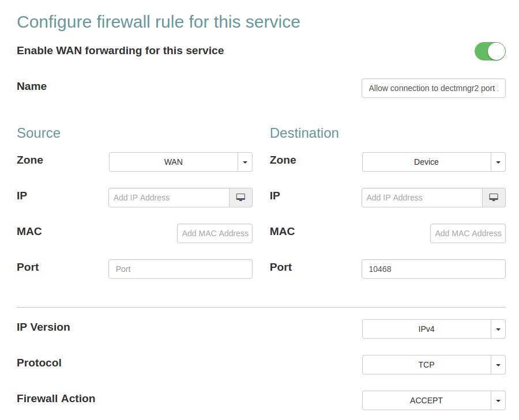
Task: Select the WAN source zone button
Action: (174, 162)
